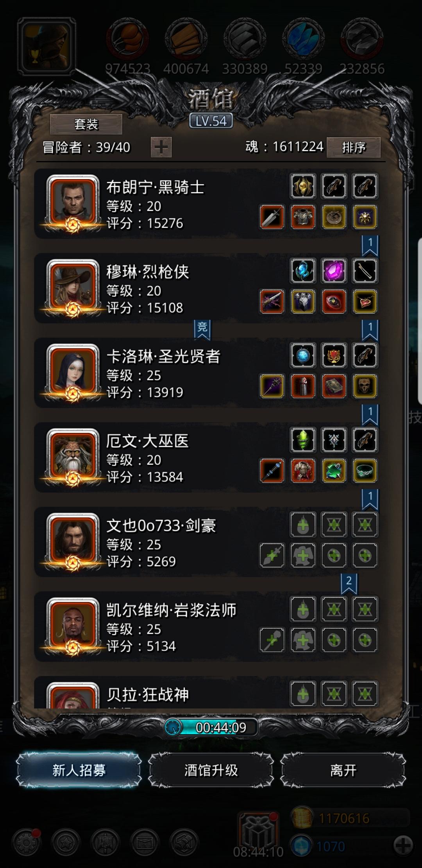Open 厄文·大巫医 green potion item slot

coord(303,440)
